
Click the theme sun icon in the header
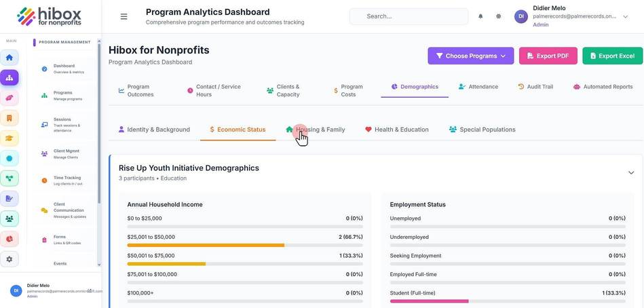coord(498,16)
